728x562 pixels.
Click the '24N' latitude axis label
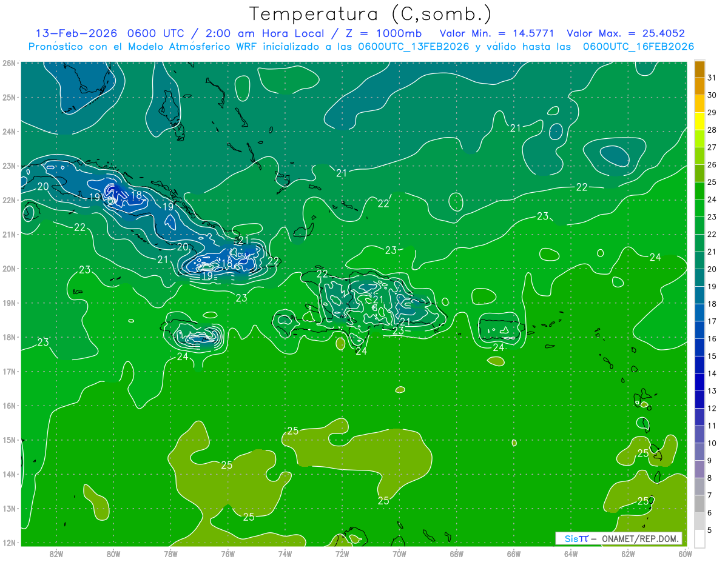pos(8,132)
